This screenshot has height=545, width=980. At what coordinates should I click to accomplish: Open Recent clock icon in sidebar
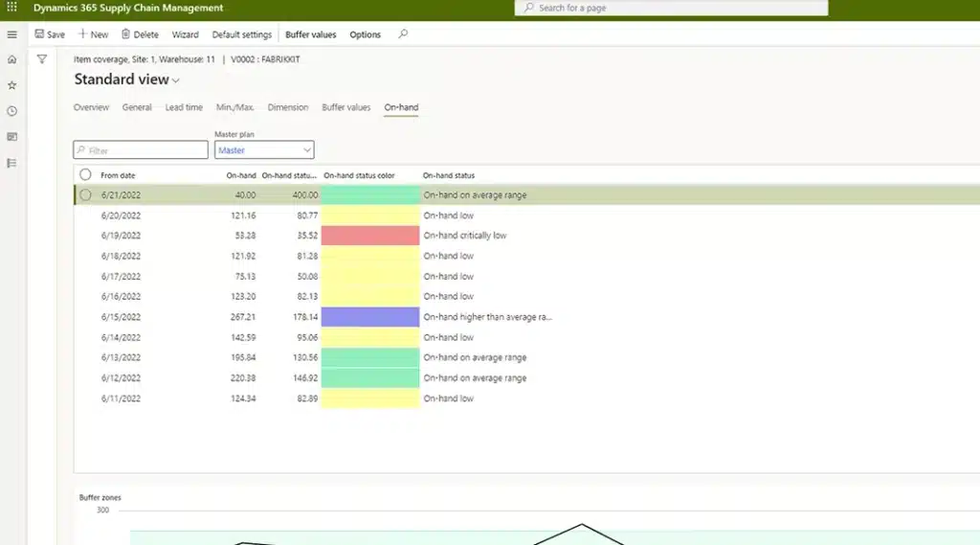point(11,111)
